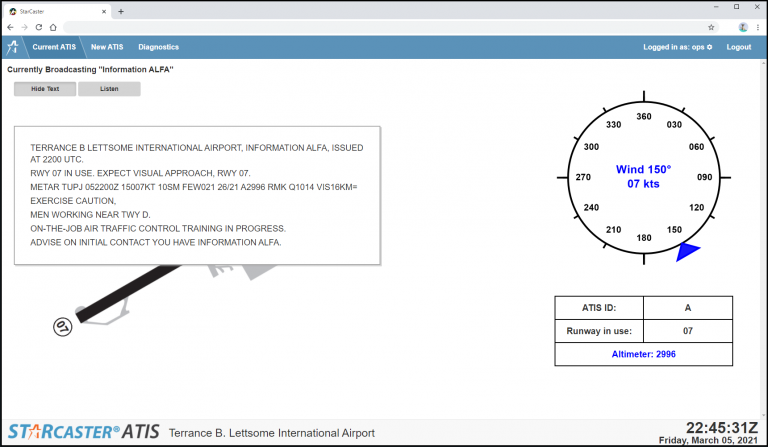768x447 pixels.
Task: Click the browser forward arrow
Action: pyautogui.click(x=25, y=27)
